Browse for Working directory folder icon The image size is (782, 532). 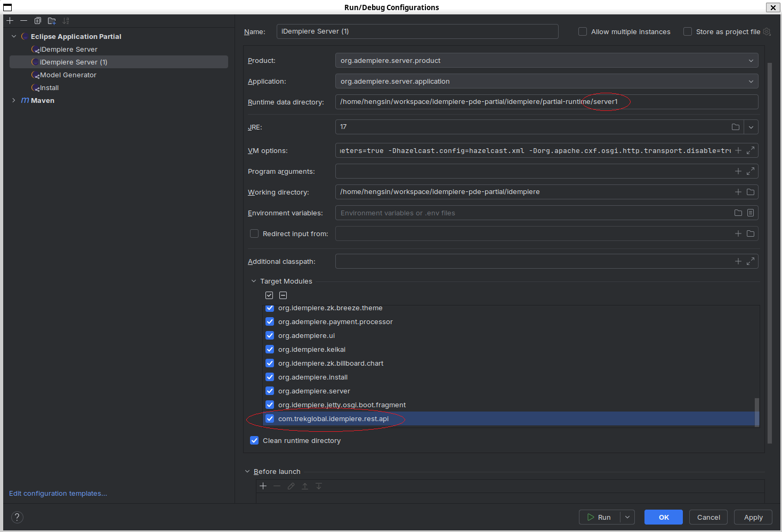[x=751, y=192]
